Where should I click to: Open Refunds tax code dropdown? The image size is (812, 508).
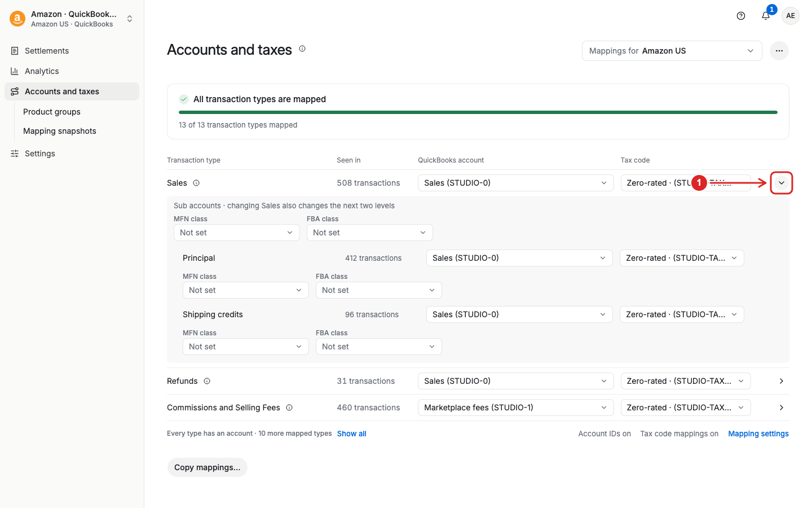coord(686,381)
